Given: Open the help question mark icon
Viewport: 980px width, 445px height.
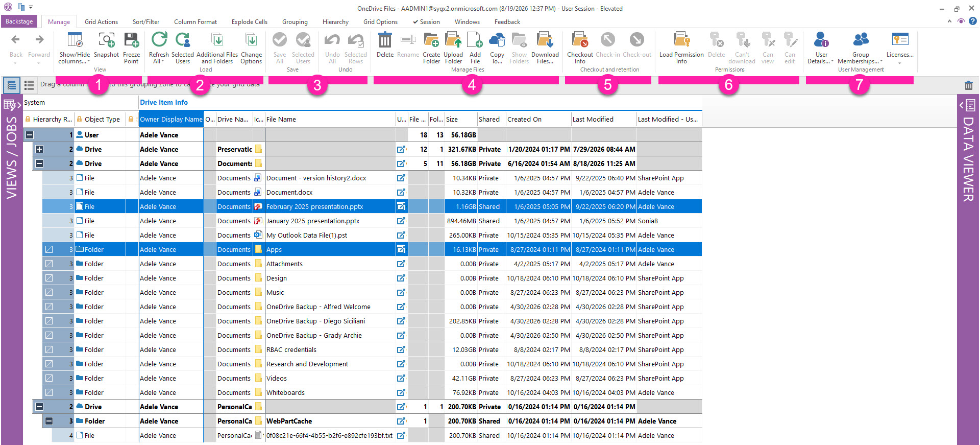Looking at the screenshot, I should tap(973, 21).
